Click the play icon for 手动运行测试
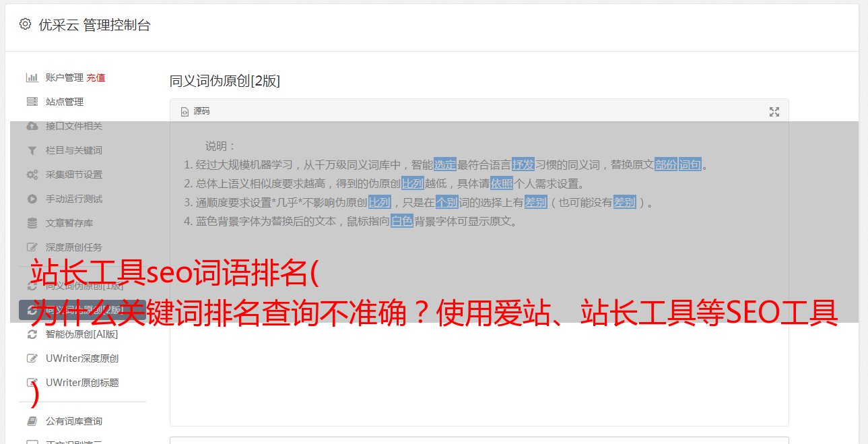Viewport: 868px width, 444px height. [32, 199]
